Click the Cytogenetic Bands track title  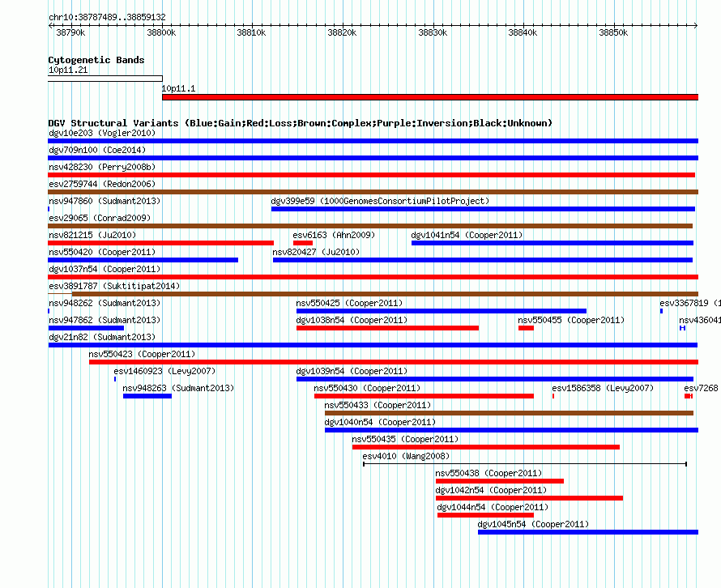tap(96, 60)
